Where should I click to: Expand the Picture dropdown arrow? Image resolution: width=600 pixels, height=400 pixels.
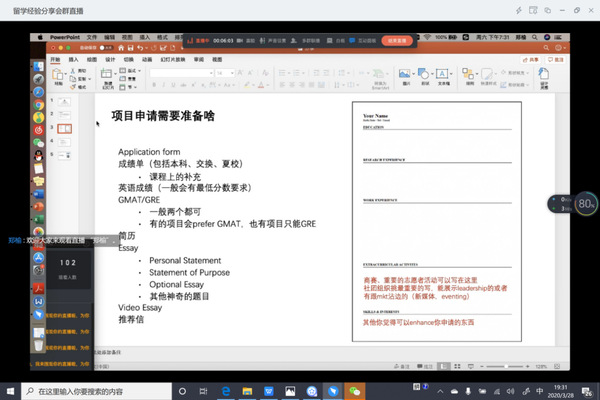413,73
